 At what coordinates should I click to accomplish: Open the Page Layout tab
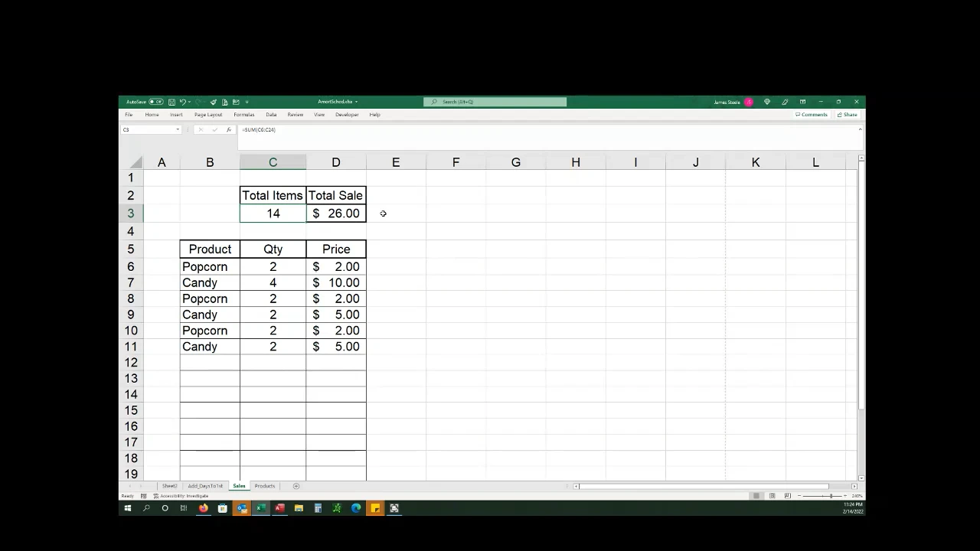tap(208, 115)
